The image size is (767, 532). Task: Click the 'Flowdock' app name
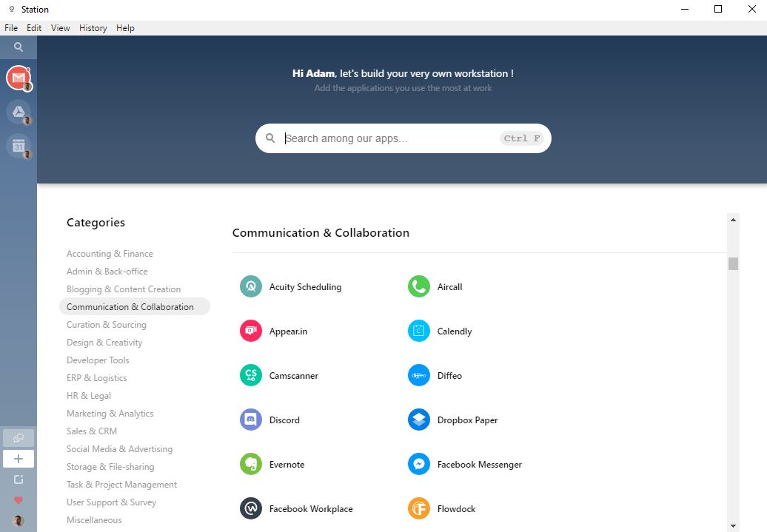pos(456,509)
